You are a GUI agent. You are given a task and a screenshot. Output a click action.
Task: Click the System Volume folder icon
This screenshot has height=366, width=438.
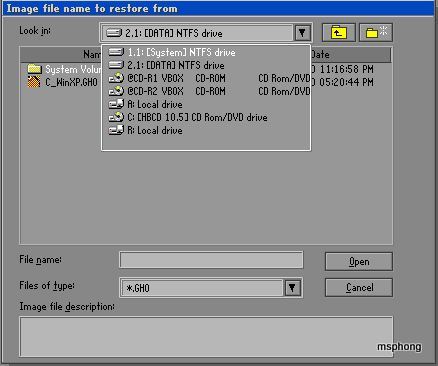click(x=34, y=69)
